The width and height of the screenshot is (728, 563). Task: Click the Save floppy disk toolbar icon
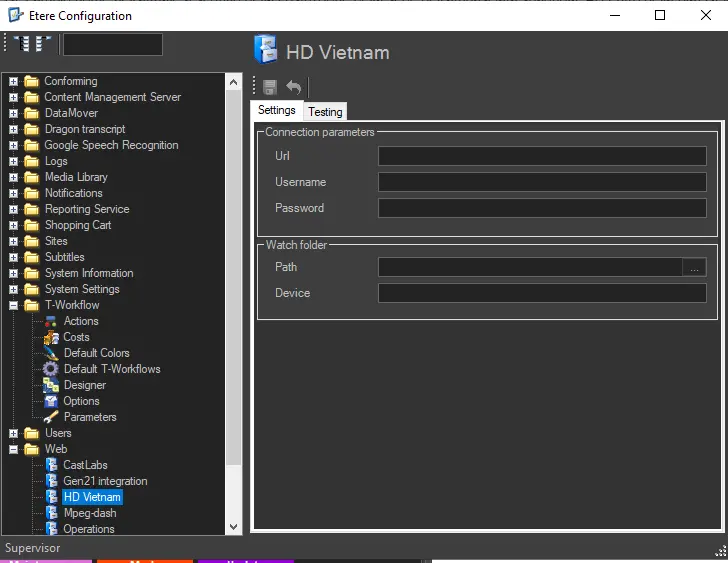(270, 88)
